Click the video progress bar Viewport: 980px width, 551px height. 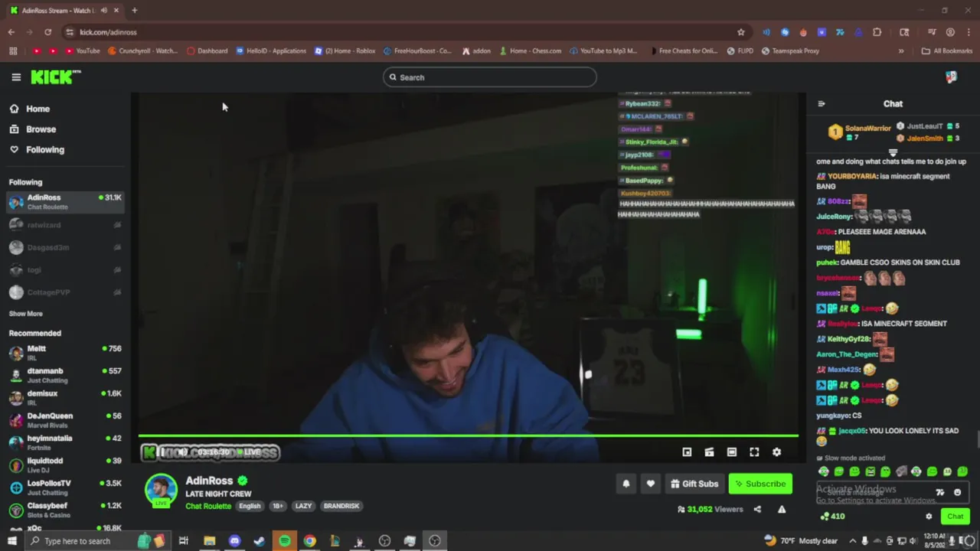468,436
